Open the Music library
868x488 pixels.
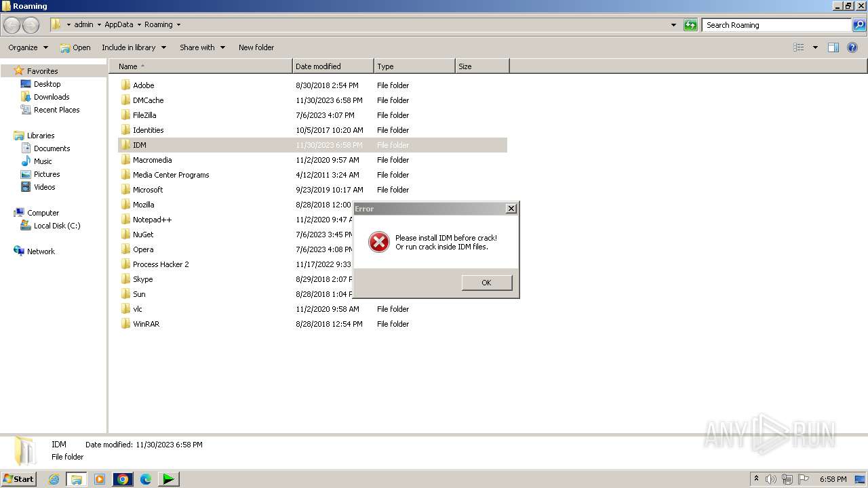43,161
